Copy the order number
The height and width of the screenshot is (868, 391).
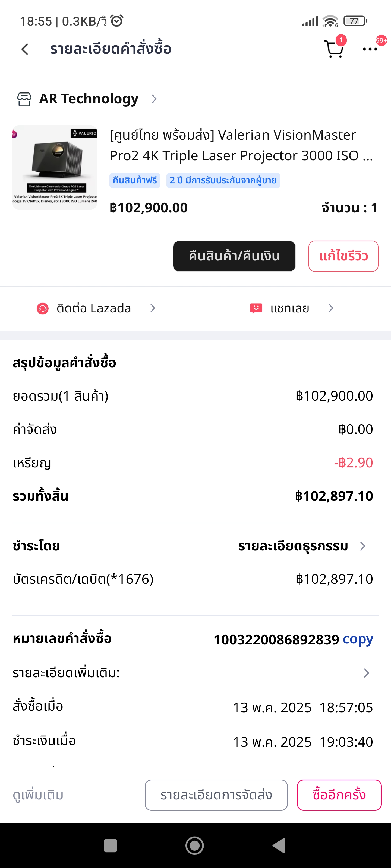[358, 639]
